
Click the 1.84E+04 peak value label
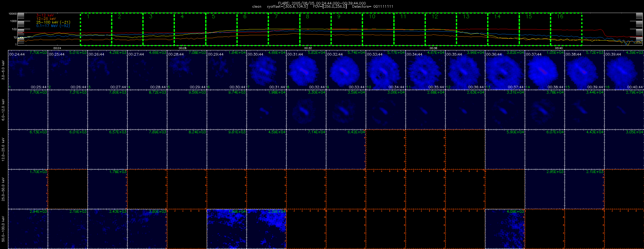coord(237,53)
